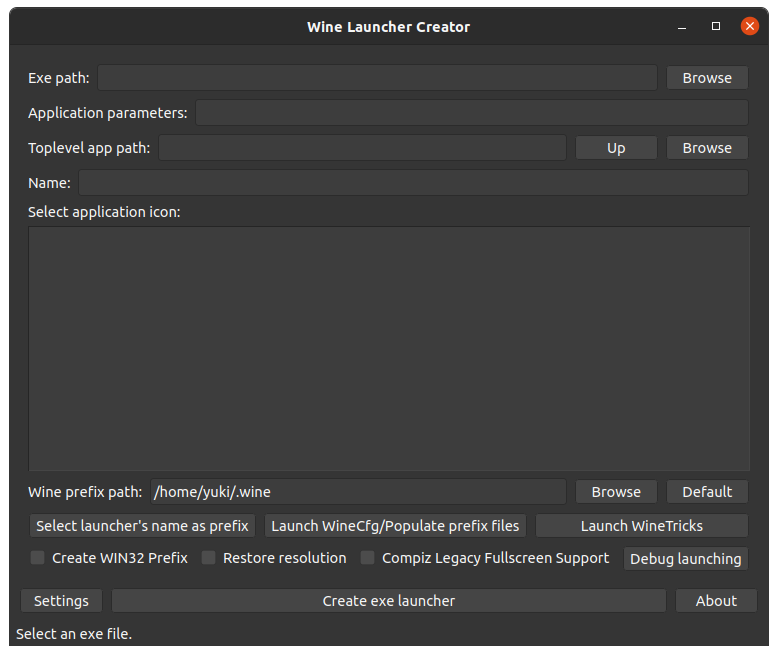This screenshot has width=778, height=655.
Task: Open the About dialog
Action: pyautogui.click(x=716, y=601)
